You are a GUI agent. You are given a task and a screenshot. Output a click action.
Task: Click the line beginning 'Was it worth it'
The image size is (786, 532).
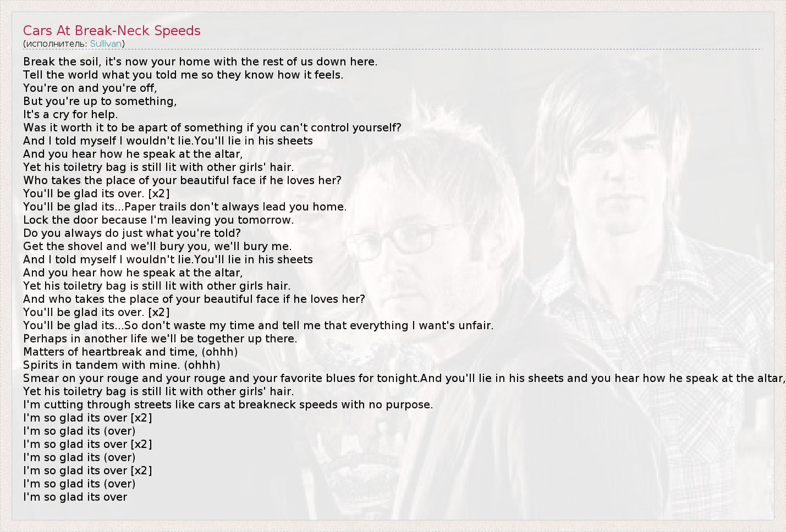[x=212, y=128]
